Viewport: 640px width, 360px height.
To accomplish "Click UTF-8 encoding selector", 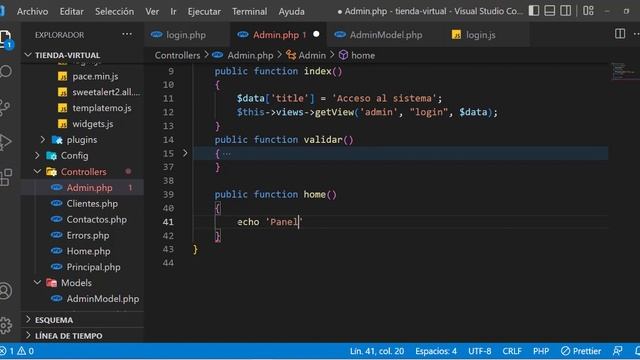I will [x=480, y=351].
